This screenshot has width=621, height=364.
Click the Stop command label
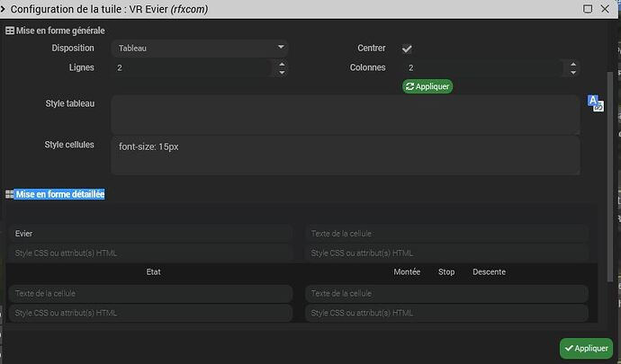point(446,272)
